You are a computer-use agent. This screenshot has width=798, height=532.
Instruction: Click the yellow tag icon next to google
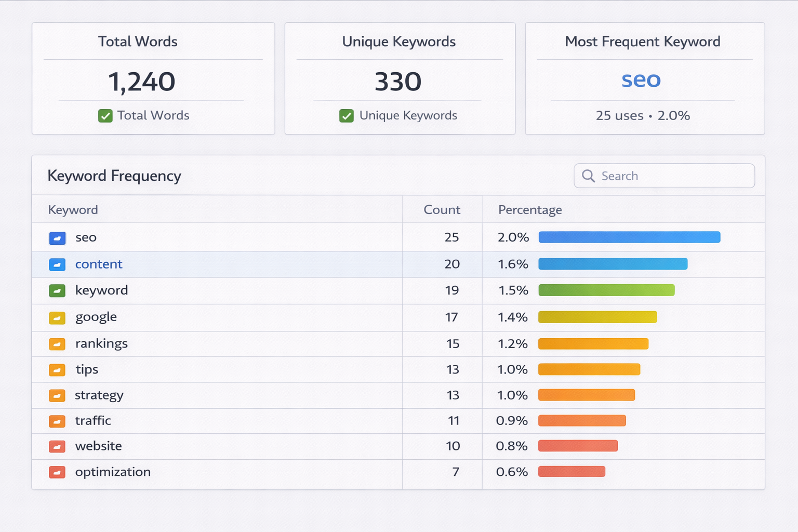[57, 317]
